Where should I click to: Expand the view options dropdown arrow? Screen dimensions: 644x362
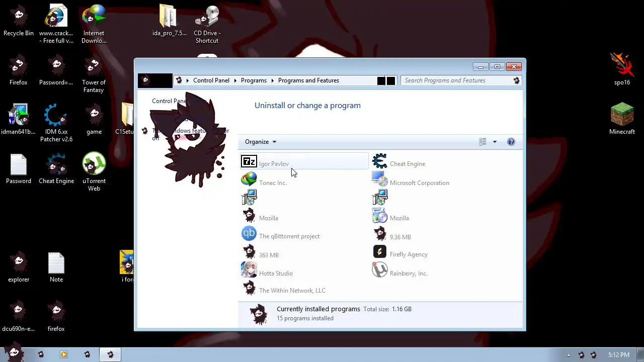[495, 142]
